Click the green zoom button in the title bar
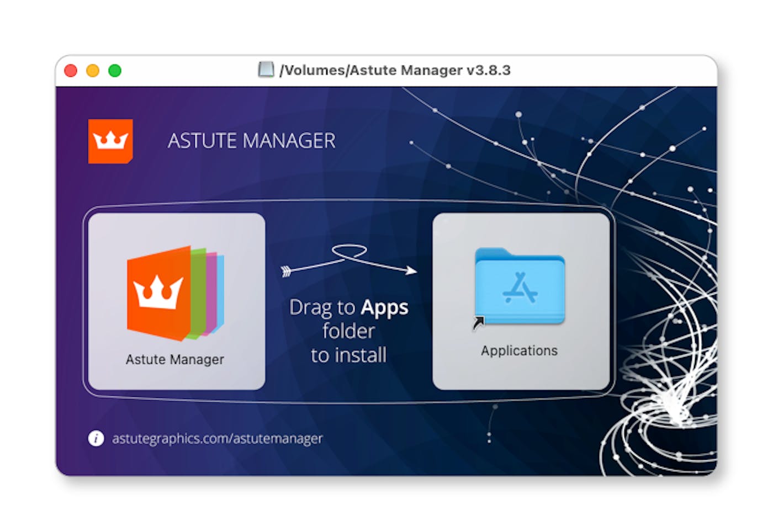The height and width of the screenshot is (532, 773). 115,71
